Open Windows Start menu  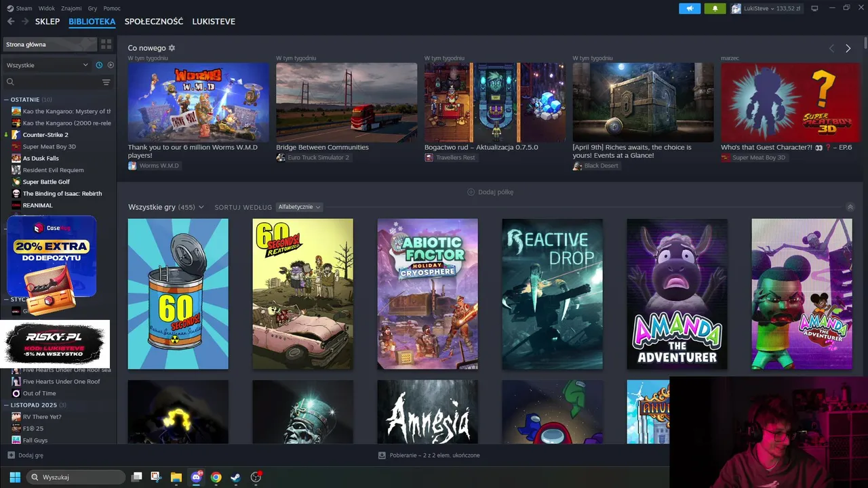15,477
